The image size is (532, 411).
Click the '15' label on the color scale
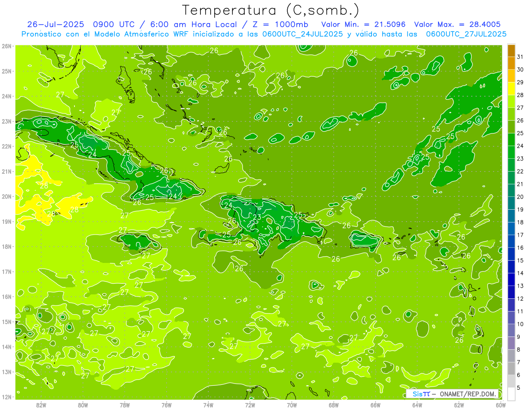(520, 260)
